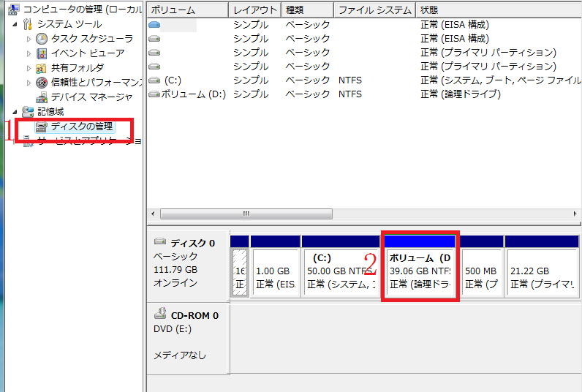Select the (C:) 50.00 GB partition block

340,271
